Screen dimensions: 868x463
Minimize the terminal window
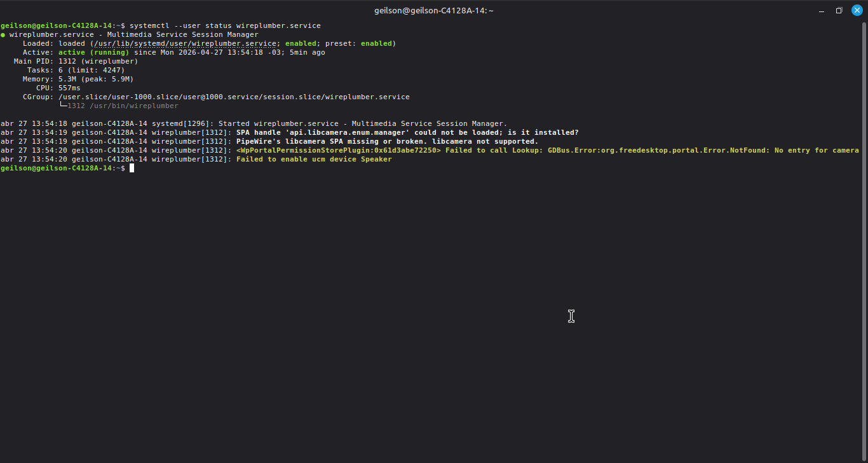(821, 10)
